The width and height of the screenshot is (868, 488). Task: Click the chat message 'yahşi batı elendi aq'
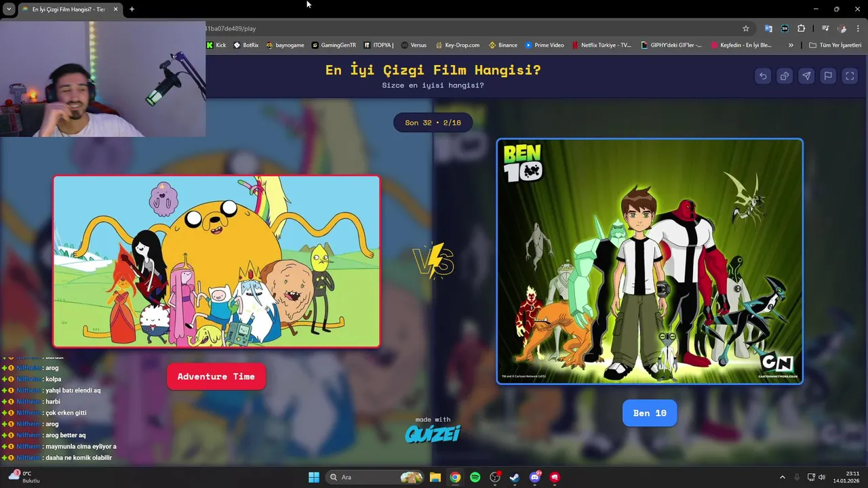coord(73,390)
